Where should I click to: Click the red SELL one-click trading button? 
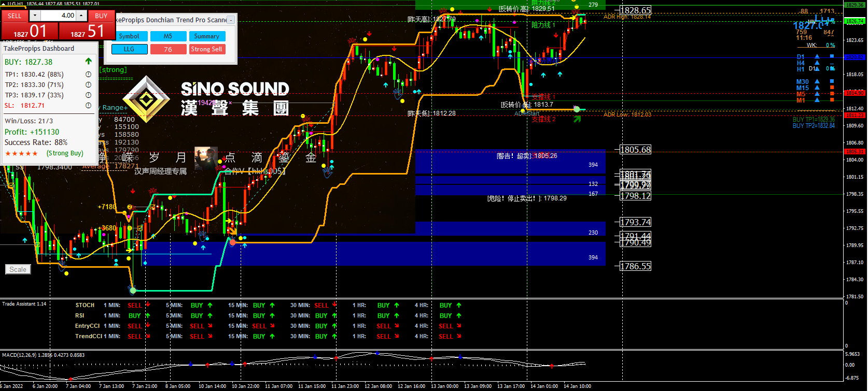[x=15, y=16]
